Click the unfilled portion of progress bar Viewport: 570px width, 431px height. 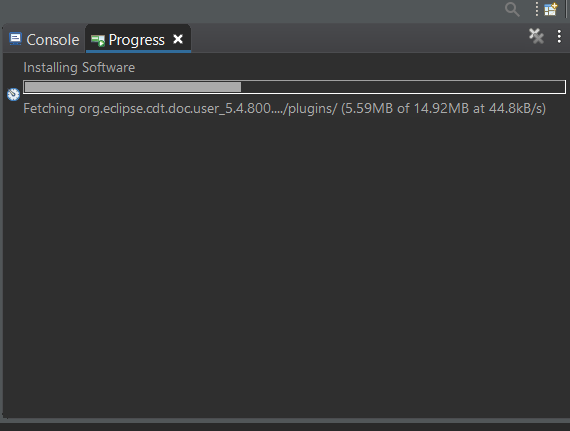coord(403,87)
